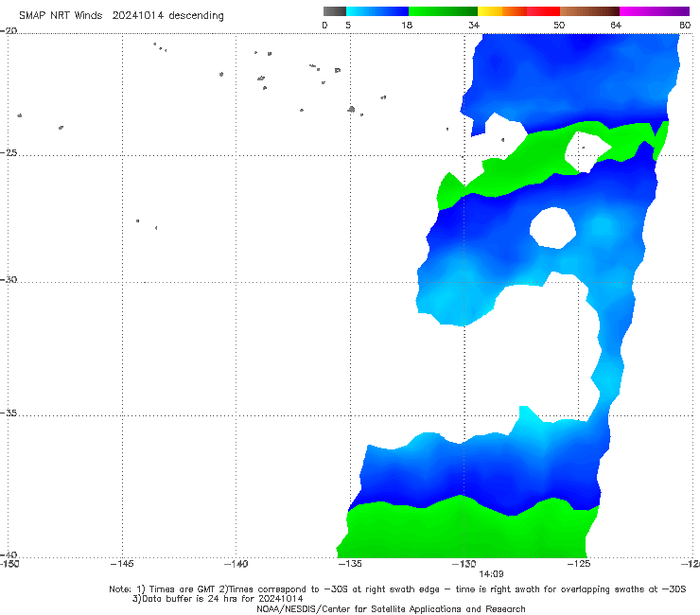This screenshot has height=615, width=700.
Task: Click the 'Data buffer is 24 hrs' note
Action: (x=218, y=599)
